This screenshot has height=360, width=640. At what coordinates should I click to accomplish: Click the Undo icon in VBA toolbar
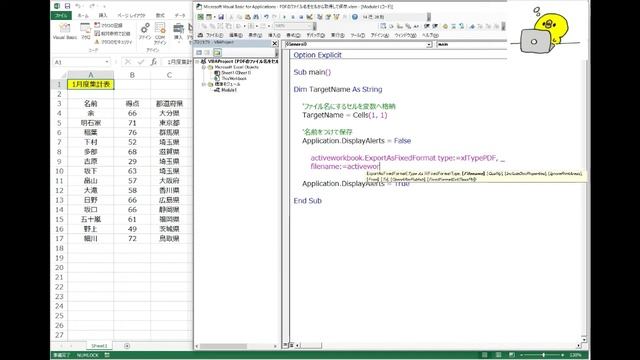click(267, 17)
